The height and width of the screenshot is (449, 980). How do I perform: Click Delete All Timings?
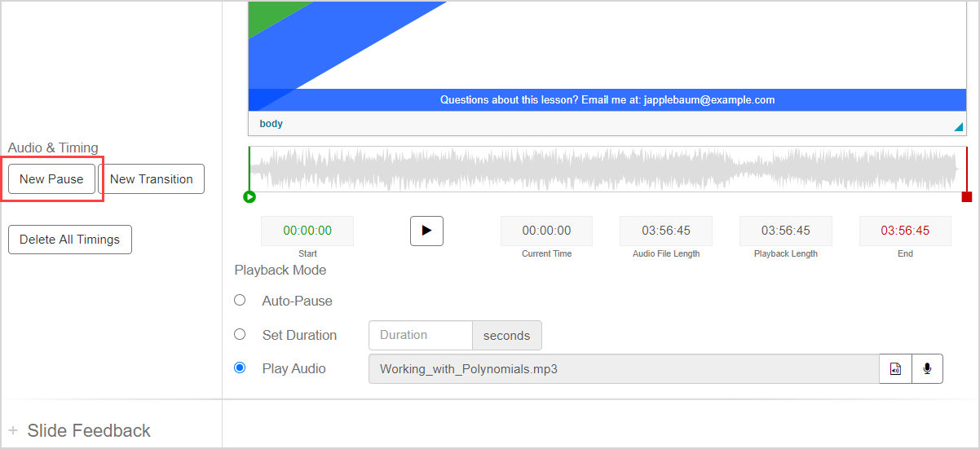69,240
